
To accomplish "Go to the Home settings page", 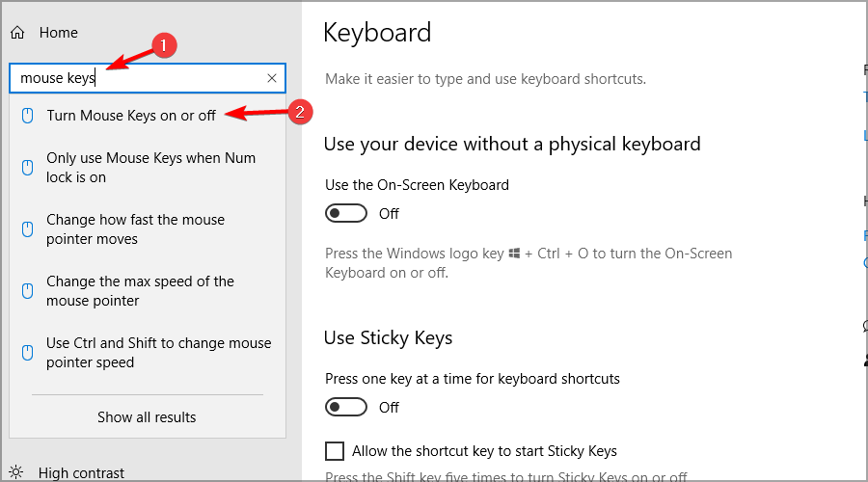I will pyautogui.click(x=58, y=33).
